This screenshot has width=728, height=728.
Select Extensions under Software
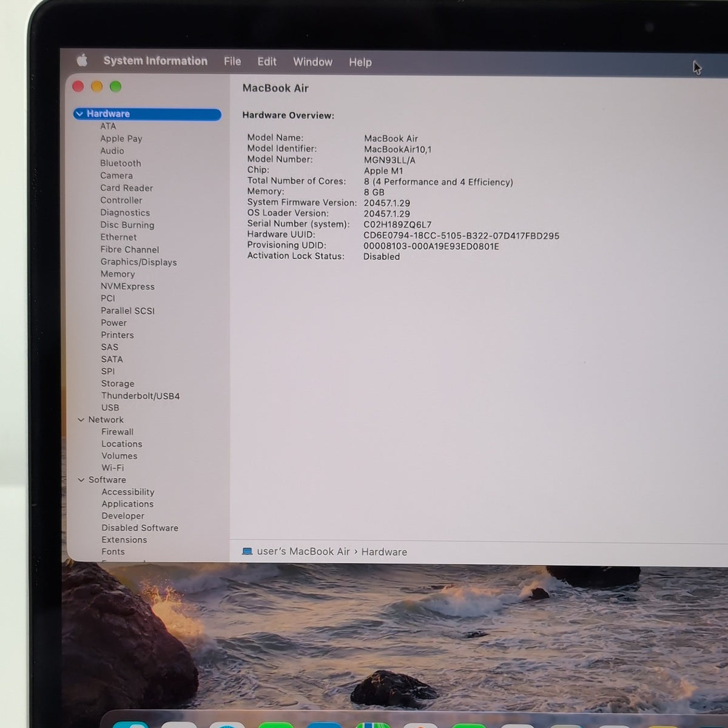pos(124,540)
